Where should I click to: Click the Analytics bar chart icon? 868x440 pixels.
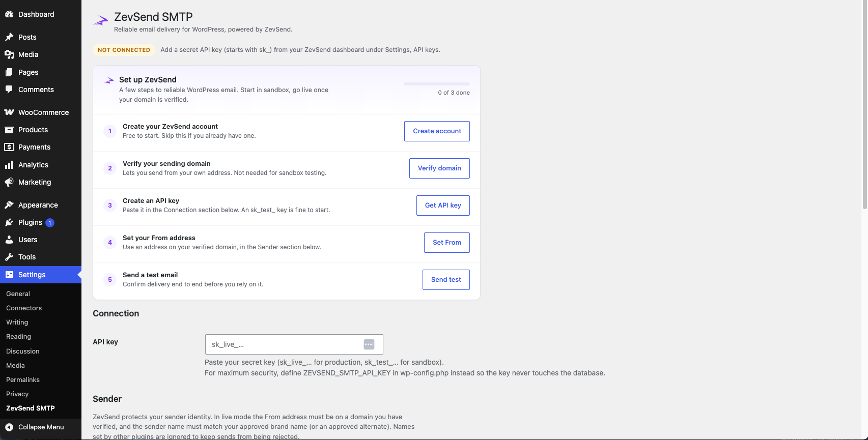click(9, 165)
